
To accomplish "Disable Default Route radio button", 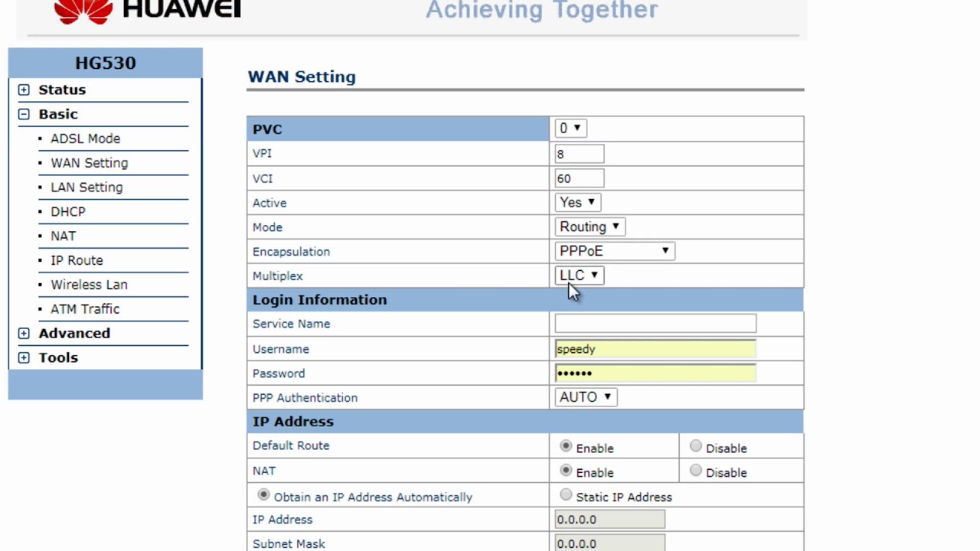I will (695, 446).
